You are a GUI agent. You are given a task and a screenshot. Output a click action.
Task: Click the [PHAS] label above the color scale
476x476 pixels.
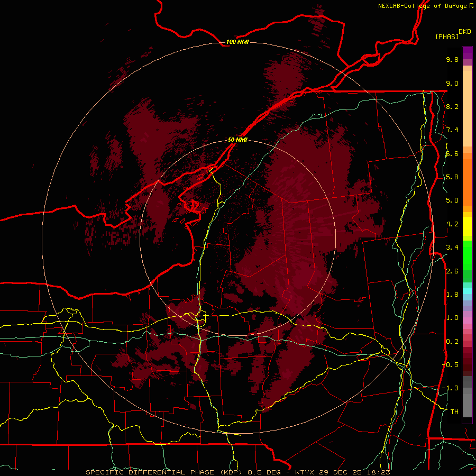(x=447, y=36)
